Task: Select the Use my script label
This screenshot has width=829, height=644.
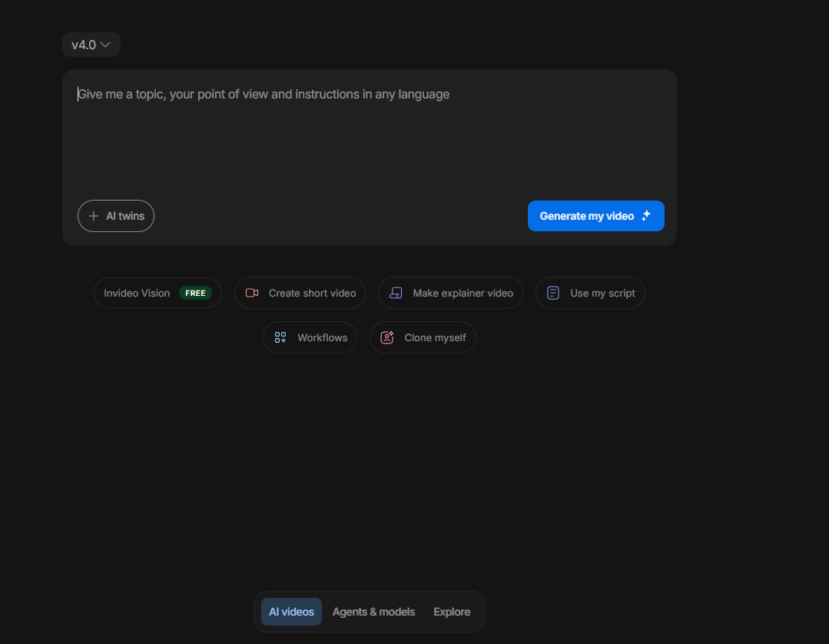Action: [602, 293]
